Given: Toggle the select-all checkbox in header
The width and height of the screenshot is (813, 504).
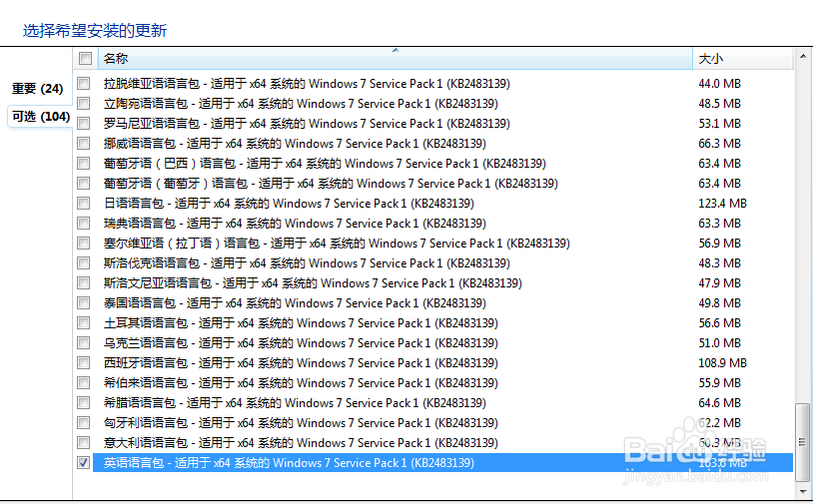Looking at the screenshot, I should 85,58.
